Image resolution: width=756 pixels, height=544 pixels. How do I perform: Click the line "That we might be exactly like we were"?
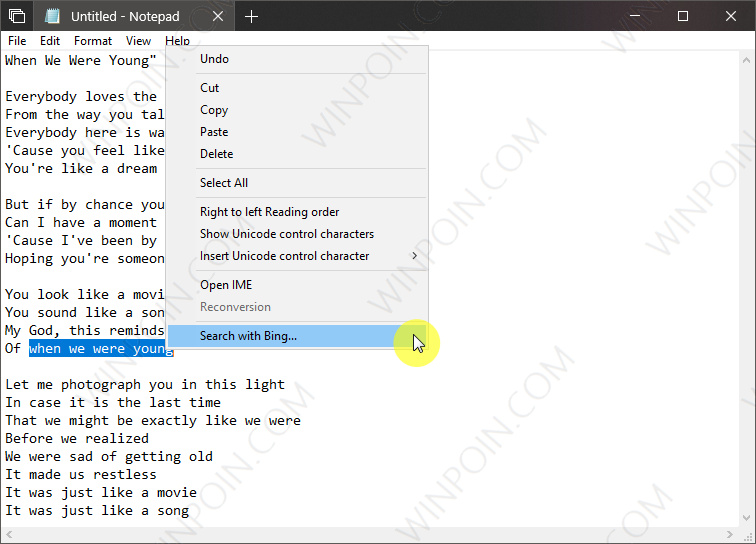[x=153, y=421]
